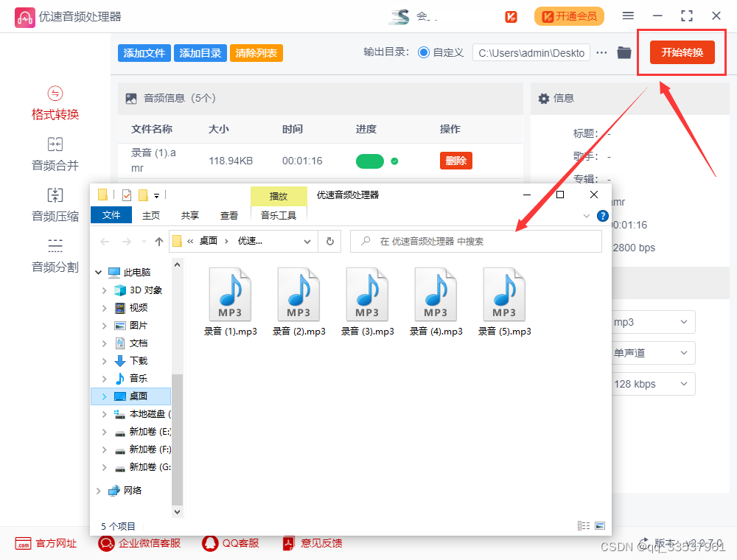Collapse 此电脑 tree node

[x=98, y=273]
